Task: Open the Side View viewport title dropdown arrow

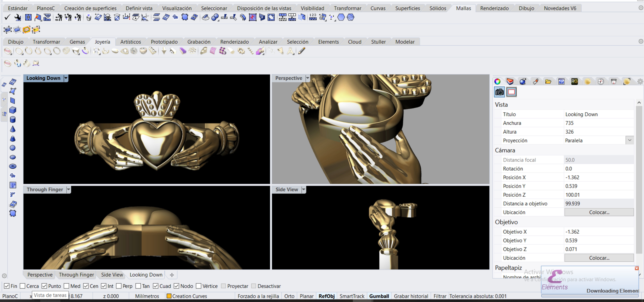Action: tap(303, 189)
